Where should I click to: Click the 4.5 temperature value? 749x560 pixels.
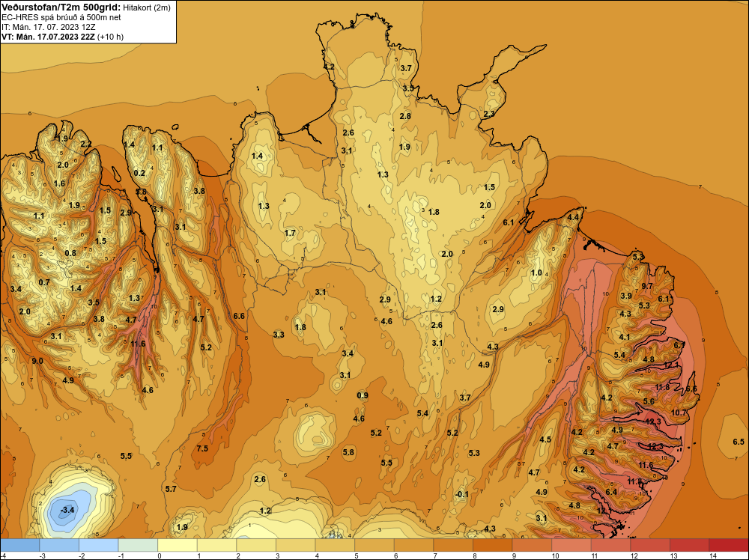click(x=545, y=439)
